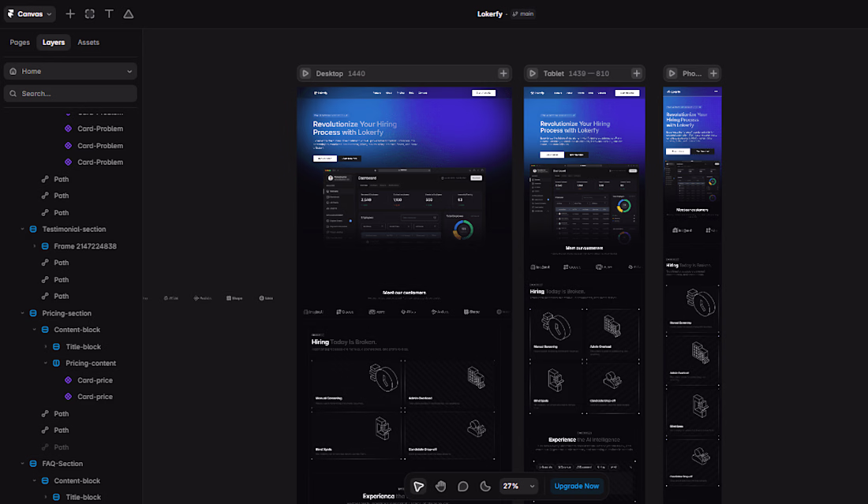Image resolution: width=868 pixels, height=504 pixels.
Task: Expand the Frame 2147224838 layer
Action: point(34,246)
